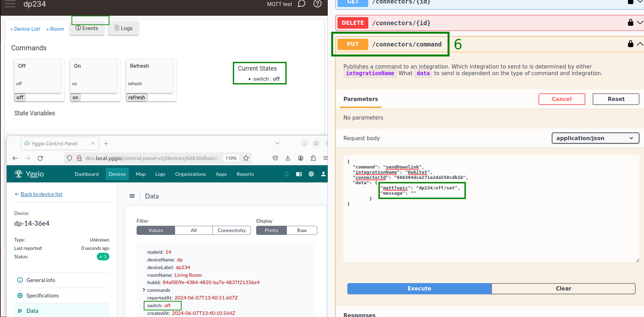Open Yggio notifications bell

click(287, 174)
